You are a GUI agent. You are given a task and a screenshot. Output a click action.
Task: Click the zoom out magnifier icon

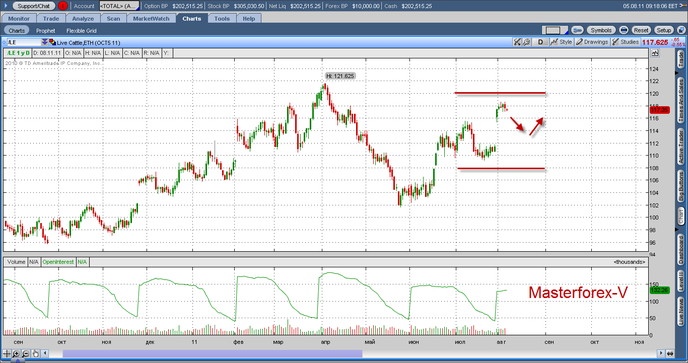[x=26, y=353]
